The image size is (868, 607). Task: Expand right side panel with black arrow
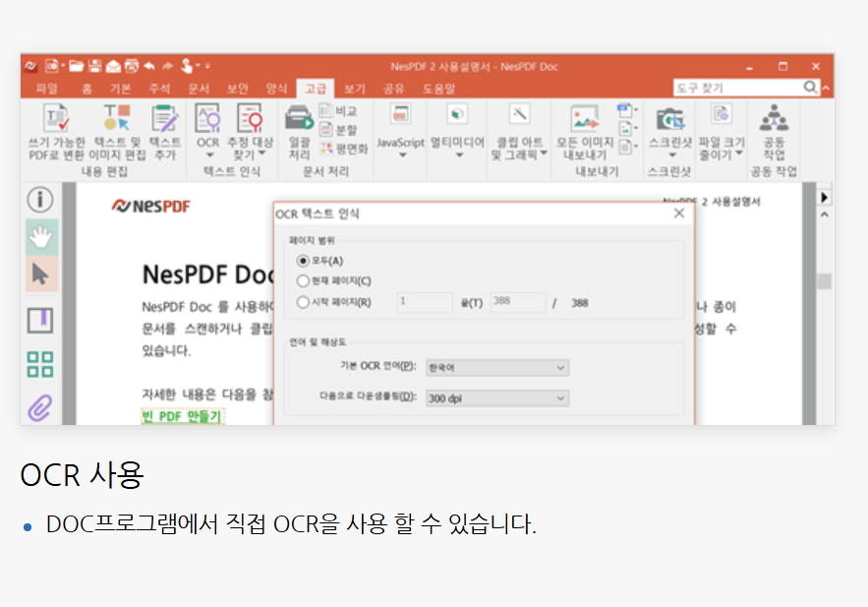click(x=825, y=197)
